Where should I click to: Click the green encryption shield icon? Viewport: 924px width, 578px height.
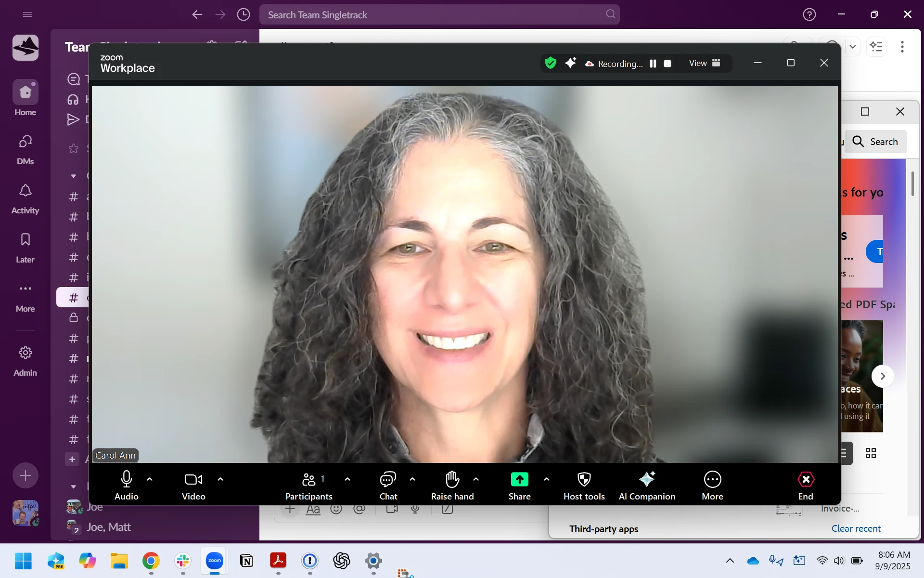pyautogui.click(x=551, y=63)
